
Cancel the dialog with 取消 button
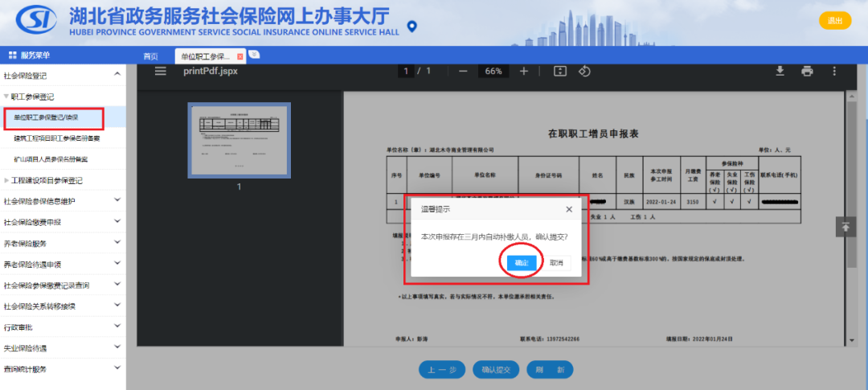[x=556, y=263]
